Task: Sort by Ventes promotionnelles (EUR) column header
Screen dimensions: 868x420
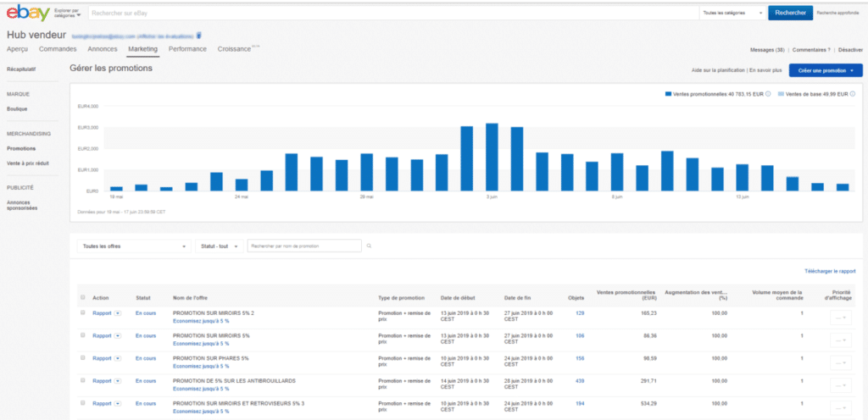Action: click(626, 295)
